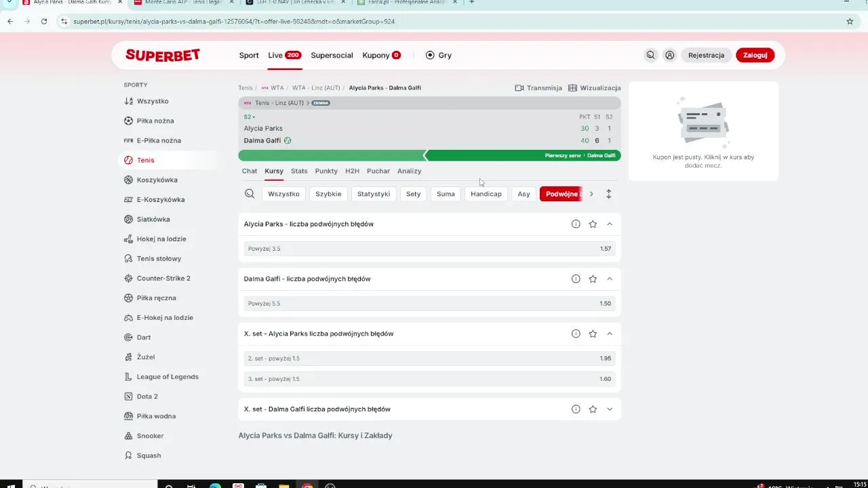Select Żużel sport in sidebar

coord(146,357)
